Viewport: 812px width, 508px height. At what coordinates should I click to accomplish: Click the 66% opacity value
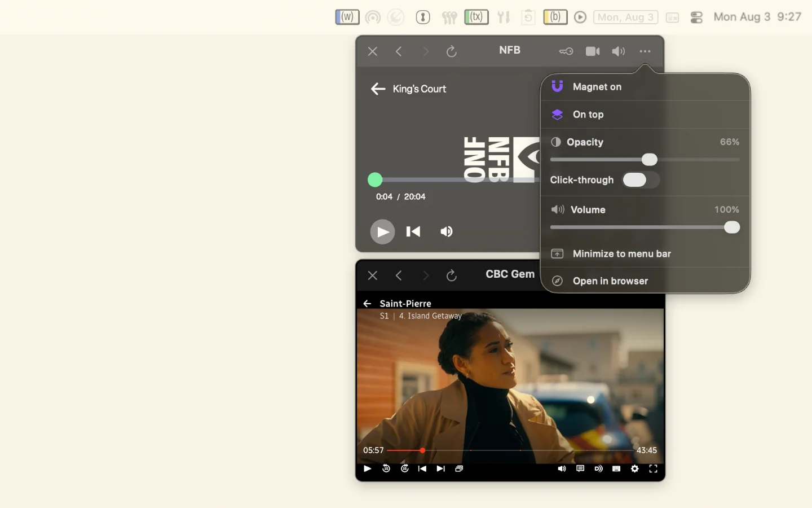(x=730, y=142)
